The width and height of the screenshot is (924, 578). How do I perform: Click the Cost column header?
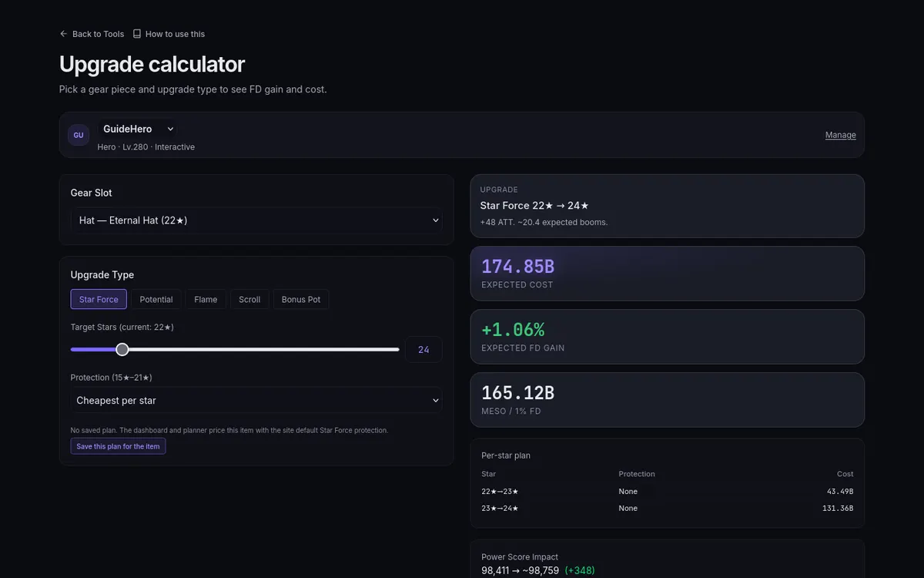point(845,474)
